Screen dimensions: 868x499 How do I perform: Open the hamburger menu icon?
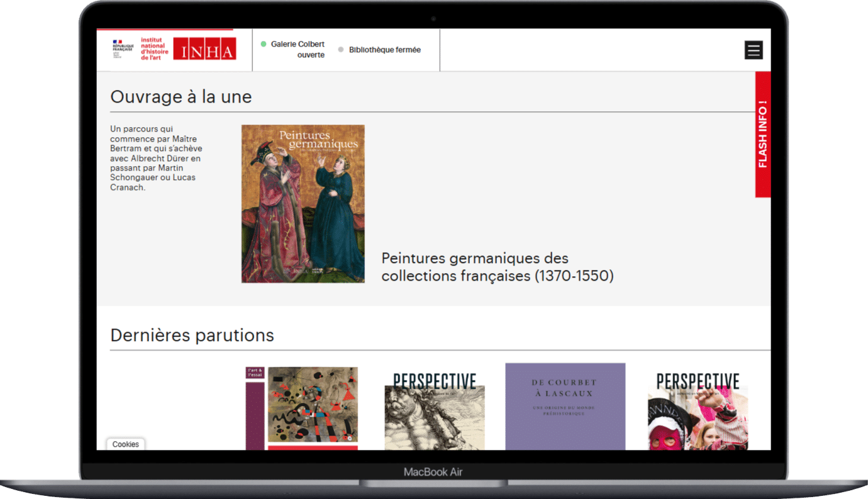[x=754, y=50]
